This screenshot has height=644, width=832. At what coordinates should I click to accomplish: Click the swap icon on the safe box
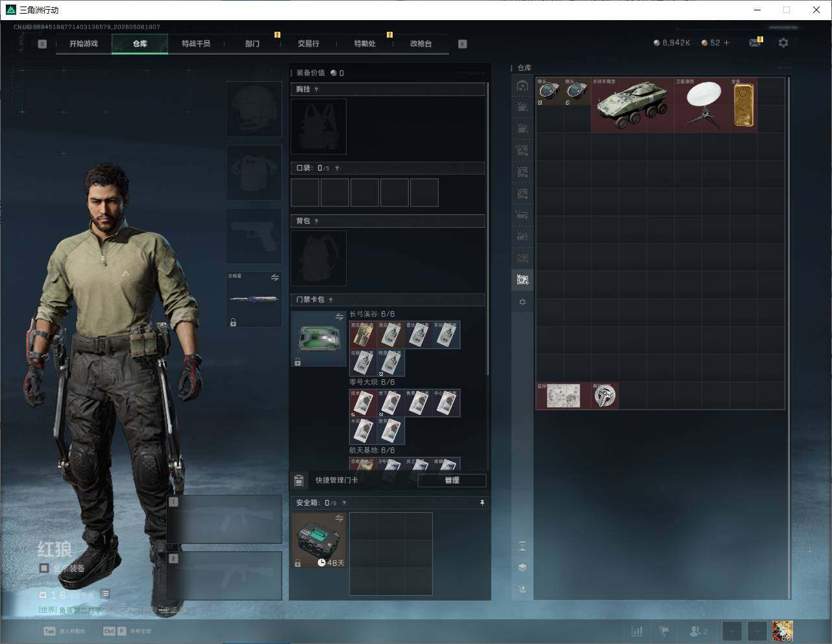[339, 518]
